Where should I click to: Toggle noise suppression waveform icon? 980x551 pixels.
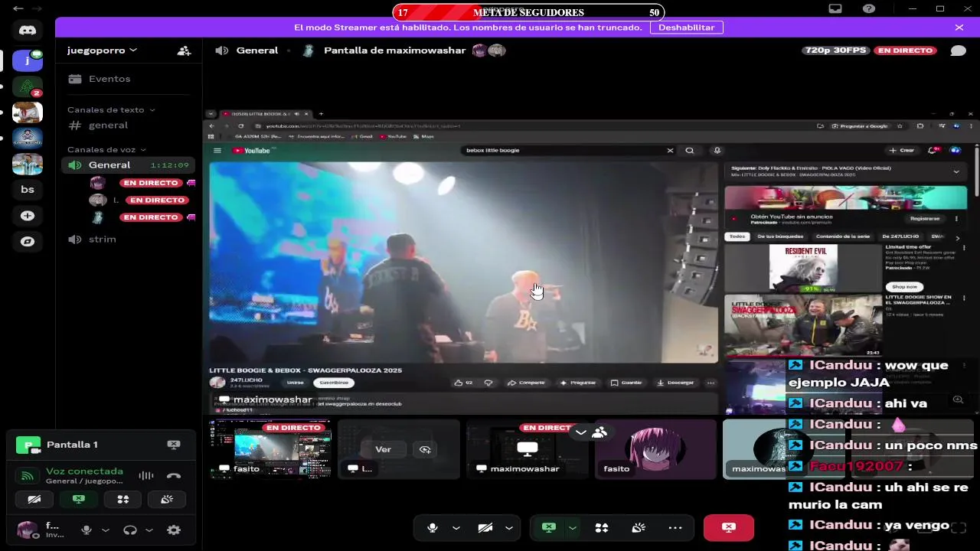coord(145,476)
